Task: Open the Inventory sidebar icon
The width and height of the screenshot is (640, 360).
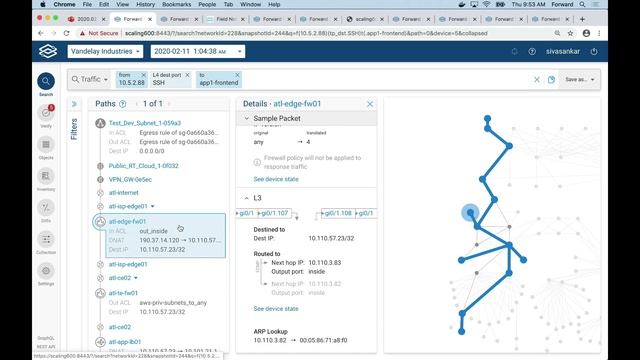Action: (x=46, y=176)
